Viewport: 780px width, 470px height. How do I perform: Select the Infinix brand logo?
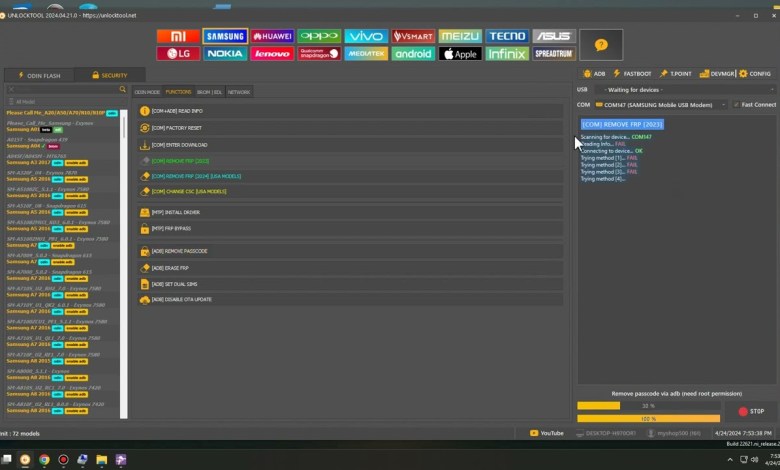point(507,54)
